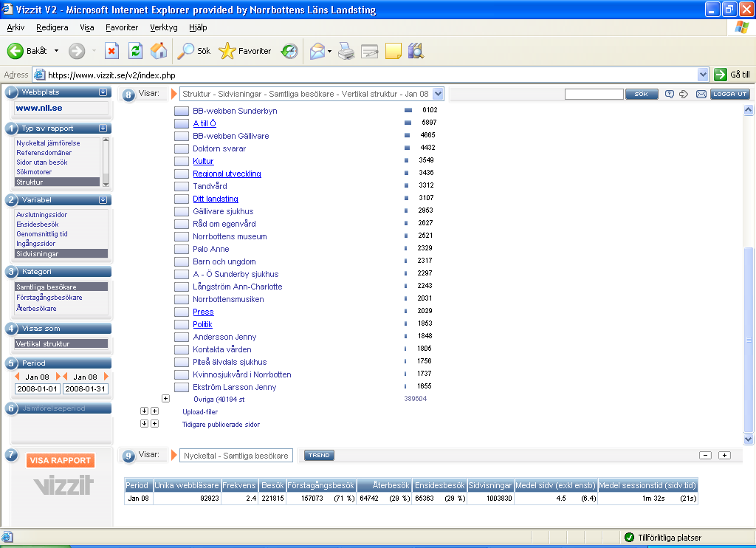Open the History clock icon

point(289,51)
